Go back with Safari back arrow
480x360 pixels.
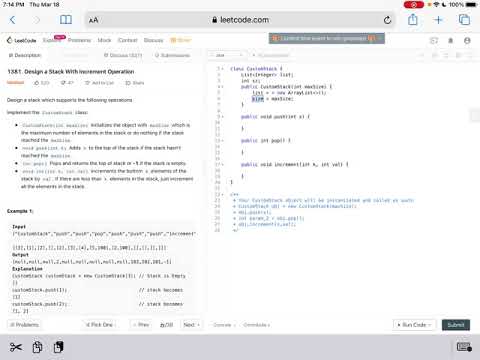[x=13, y=20]
